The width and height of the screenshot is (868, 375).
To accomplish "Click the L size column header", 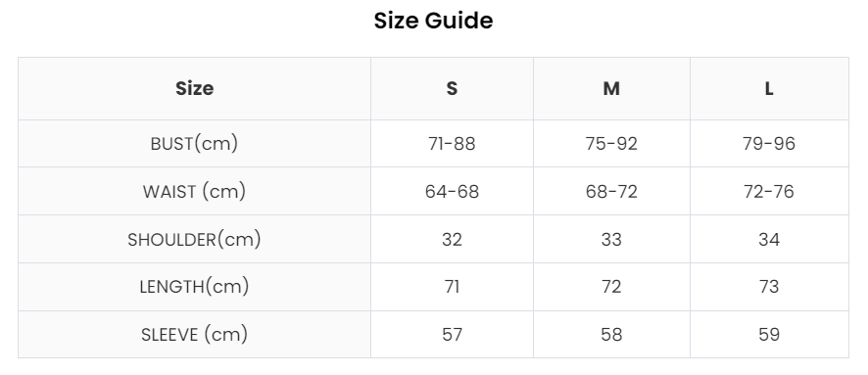I will tap(769, 88).
